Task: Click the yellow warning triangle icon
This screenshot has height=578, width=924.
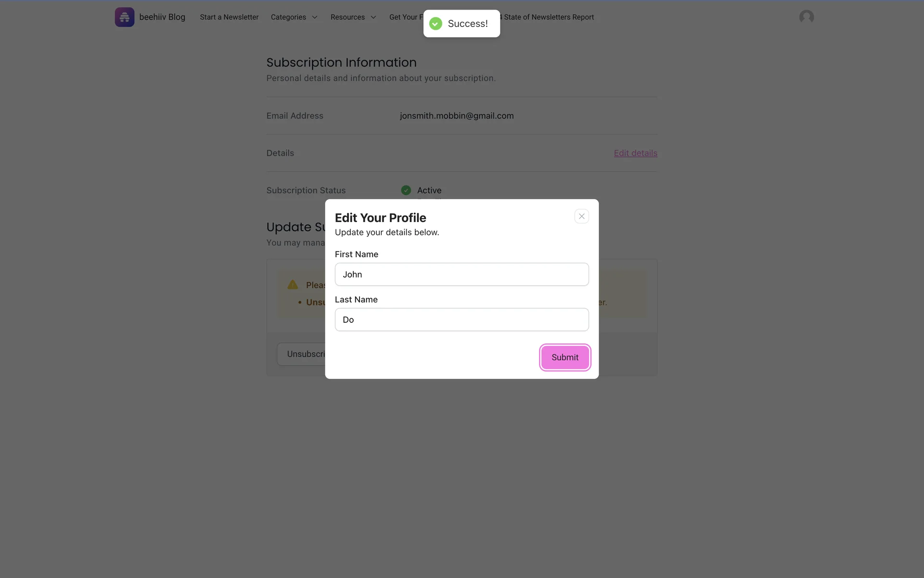Action: [x=293, y=285]
